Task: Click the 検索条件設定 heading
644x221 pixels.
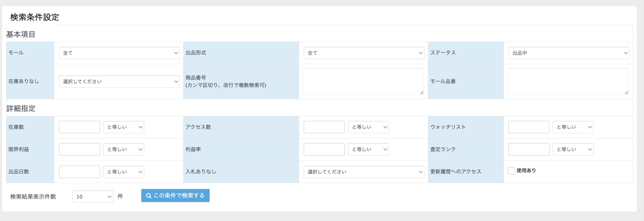Action: tap(35, 17)
